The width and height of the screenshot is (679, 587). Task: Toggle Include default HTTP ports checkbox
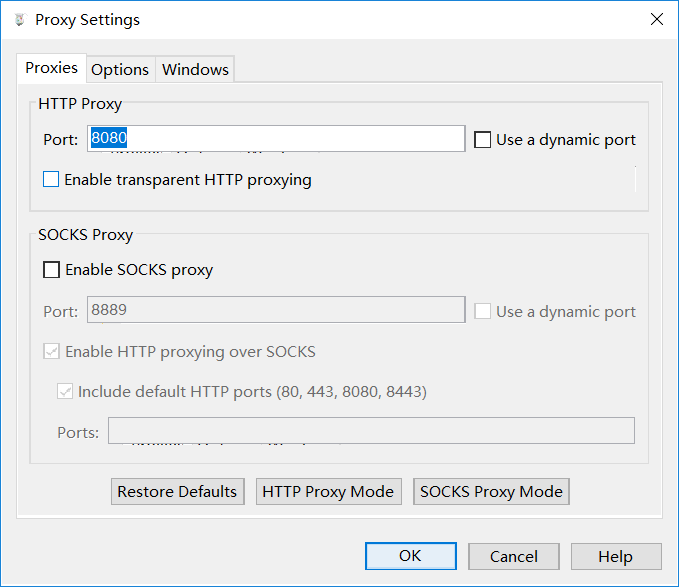pos(65,391)
